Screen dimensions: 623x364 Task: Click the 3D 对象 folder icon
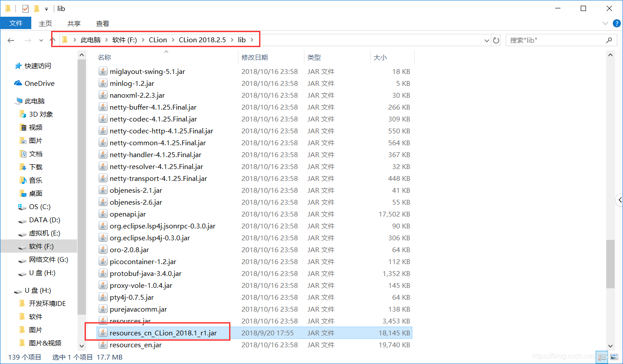coord(23,114)
